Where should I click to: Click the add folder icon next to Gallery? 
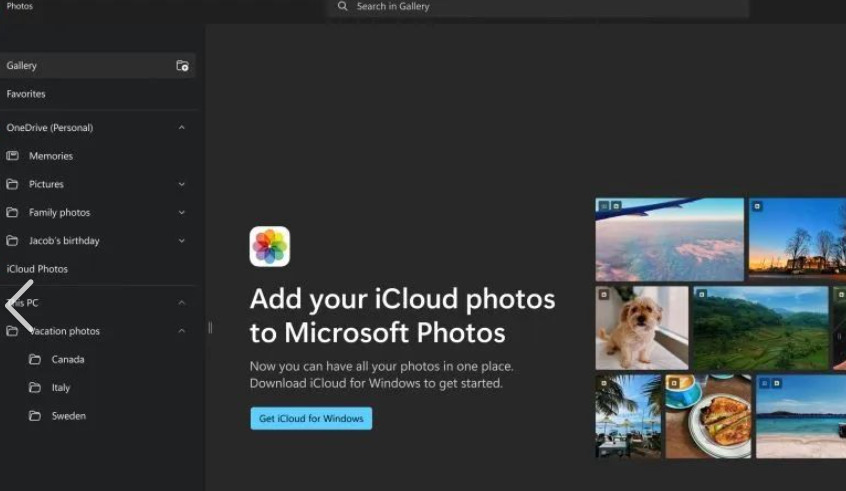click(182, 66)
